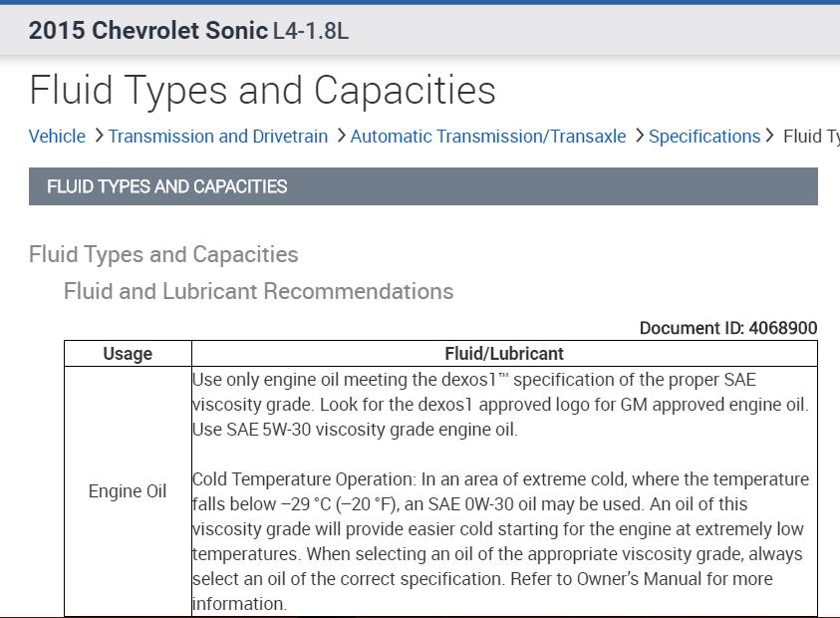Click the Fluid/Lubricant column header
This screenshot has width=840, height=618.
503,353
